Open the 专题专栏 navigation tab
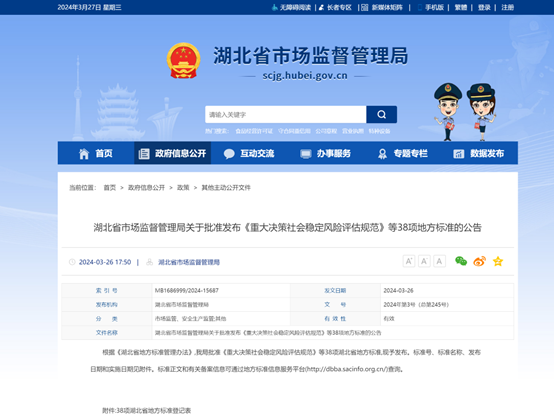This screenshot has height=416, width=554. pyautogui.click(x=402, y=153)
